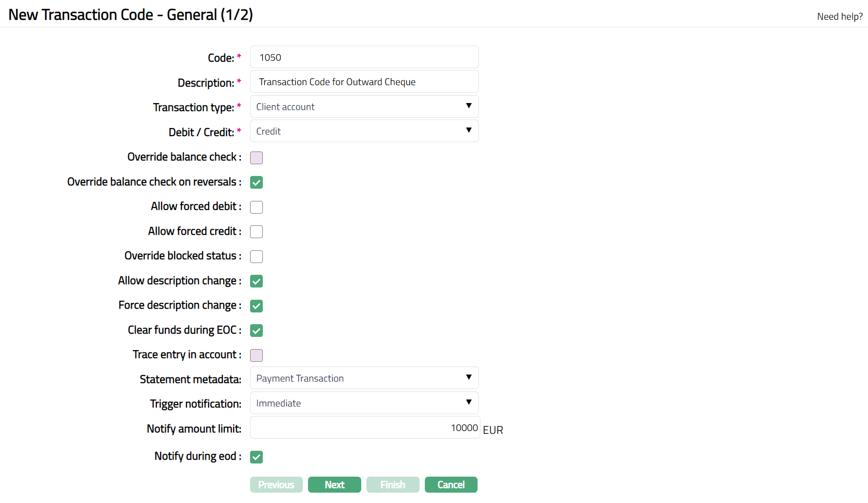Viewport: 868px width, 503px height.
Task: Open the Statement metadata dropdown
Action: tap(364, 378)
